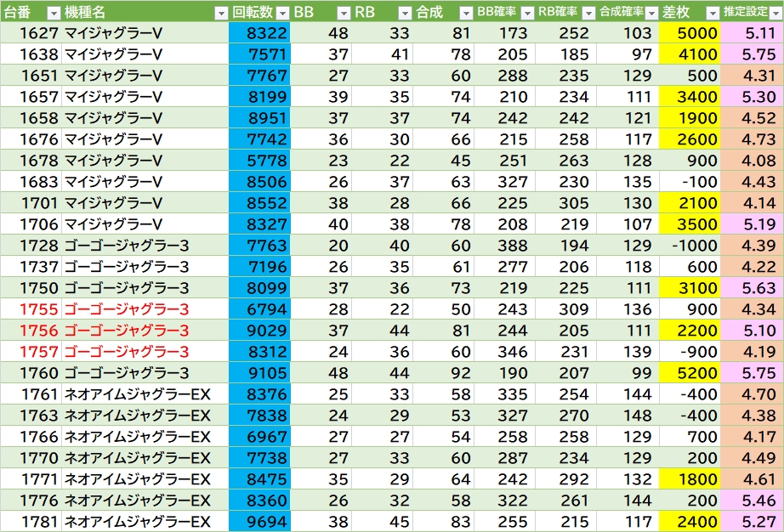Select the 差枚 cell showing -1000
The image size is (784, 532).
pos(690,246)
